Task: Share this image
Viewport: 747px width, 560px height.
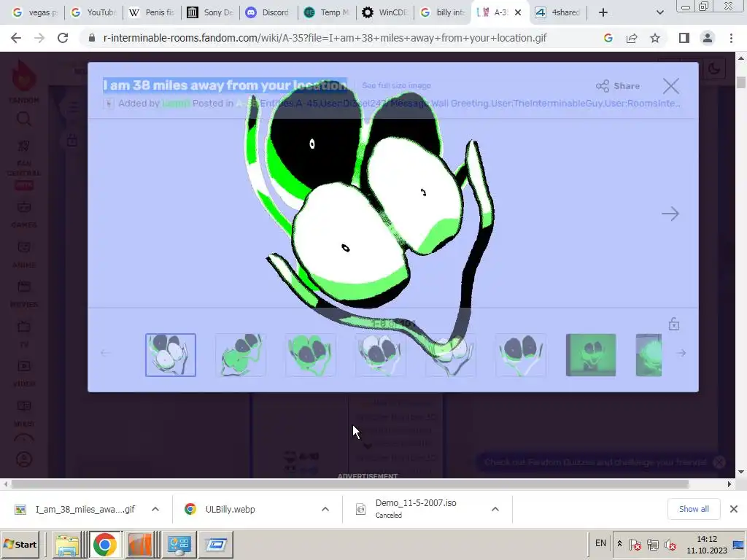Action: (618, 86)
